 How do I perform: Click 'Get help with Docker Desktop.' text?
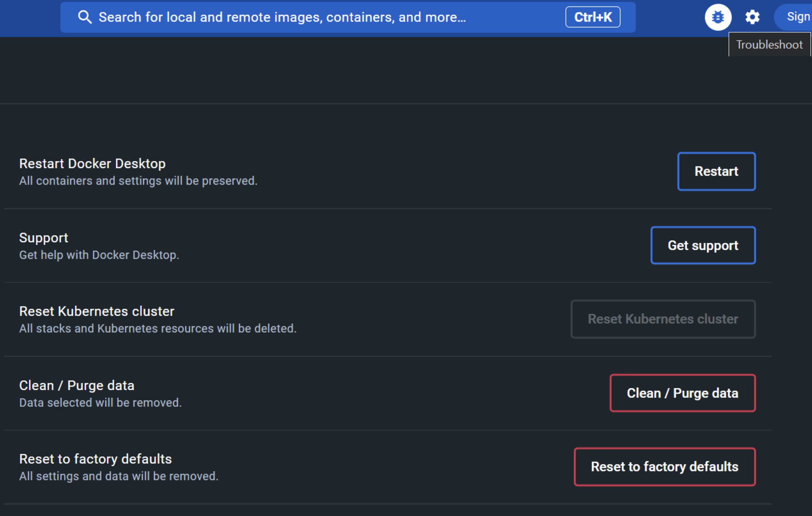pyautogui.click(x=99, y=255)
